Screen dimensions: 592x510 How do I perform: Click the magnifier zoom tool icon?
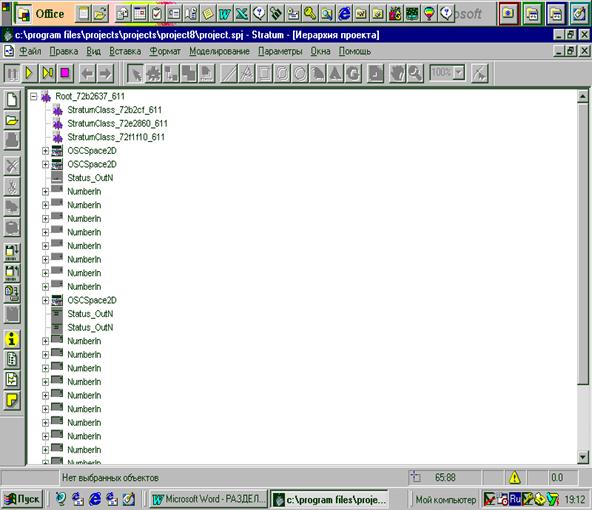[415, 73]
